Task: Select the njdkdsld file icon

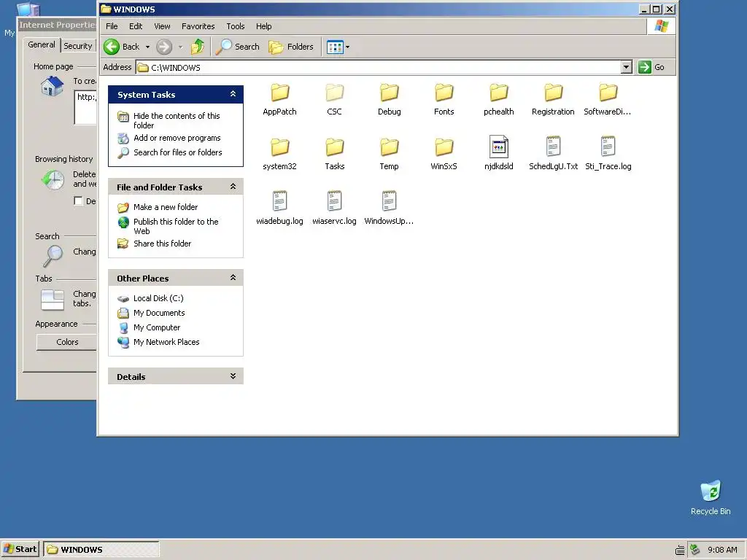Action: 499,146
